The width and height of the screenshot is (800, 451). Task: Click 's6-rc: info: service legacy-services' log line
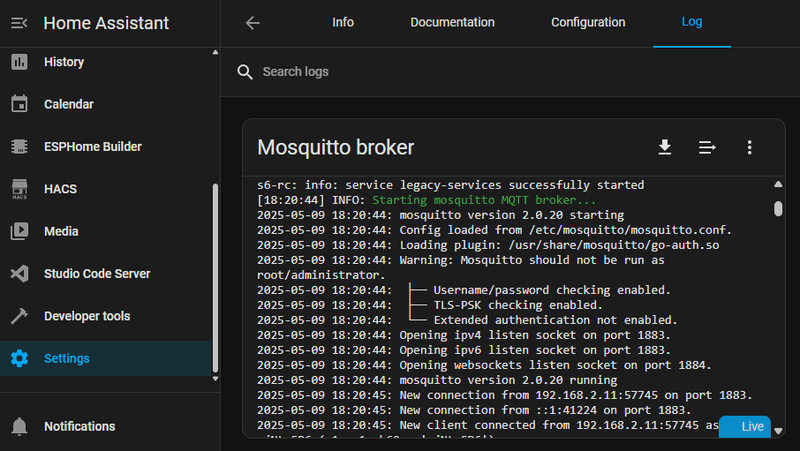[x=451, y=185]
